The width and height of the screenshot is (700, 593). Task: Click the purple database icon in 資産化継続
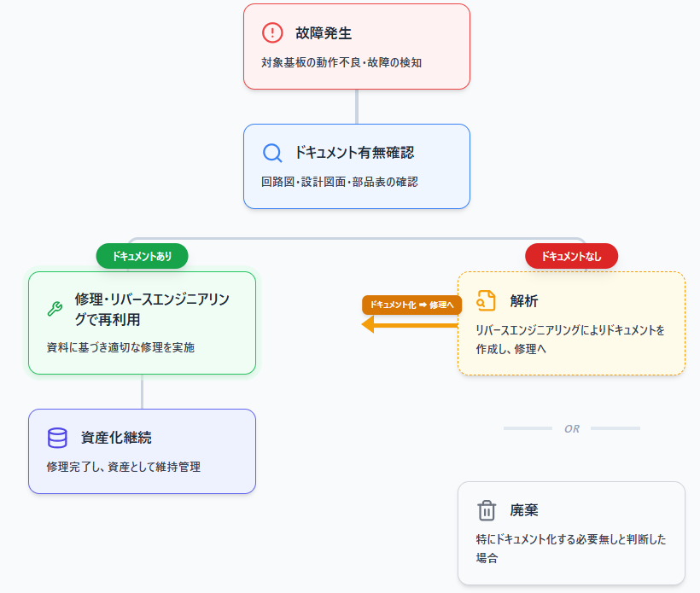coord(57,438)
